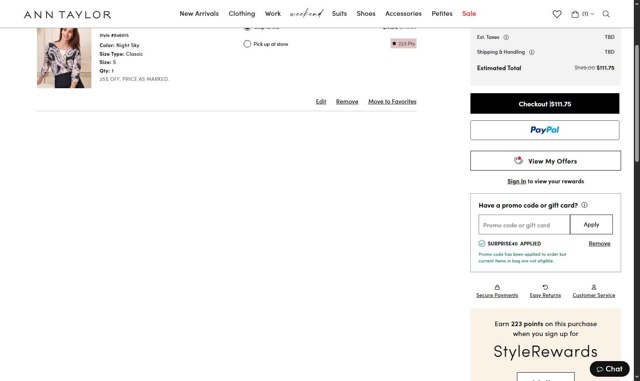Click the Shipping & Handling info icon
The image size is (640, 381).
tap(531, 52)
